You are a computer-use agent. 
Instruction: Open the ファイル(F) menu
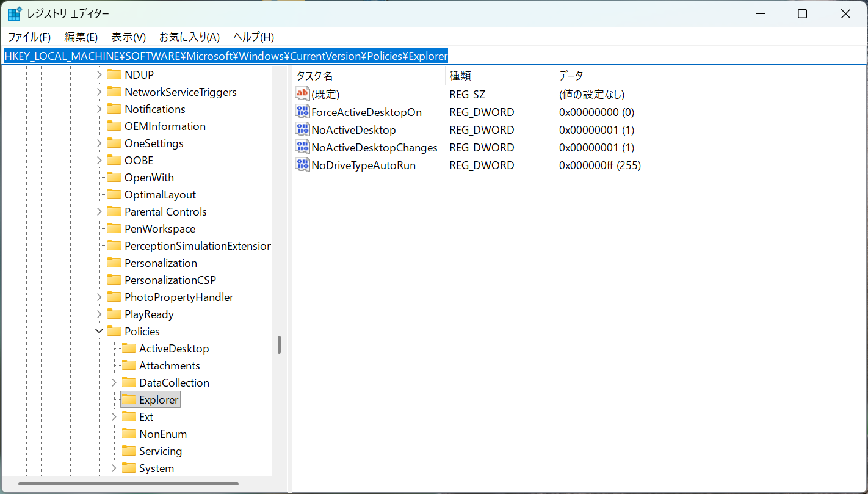point(29,37)
